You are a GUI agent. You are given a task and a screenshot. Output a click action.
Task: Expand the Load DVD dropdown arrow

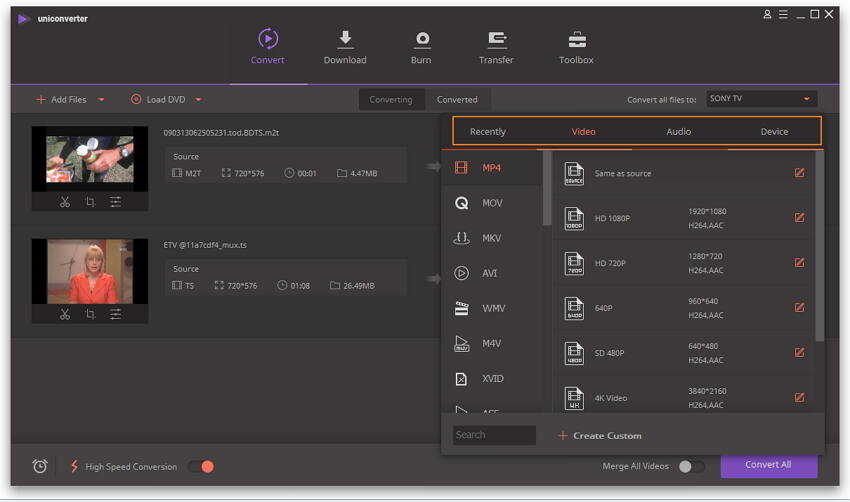(198, 100)
